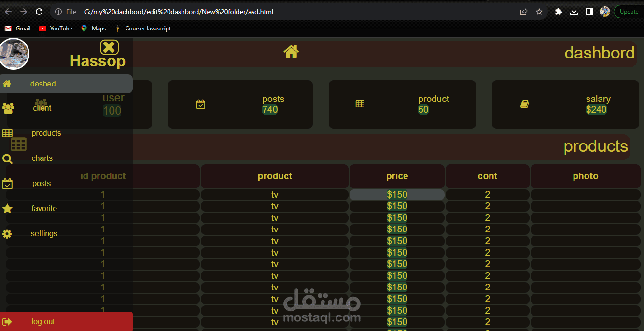Click the File site info chip
Viewport: 644px width, 331px height.
click(66, 12)
